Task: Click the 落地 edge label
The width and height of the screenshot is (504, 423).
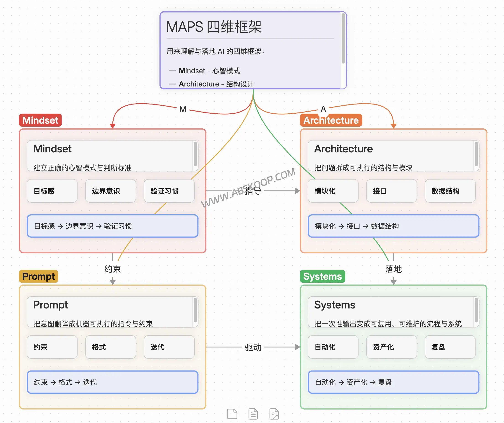Action: (x=393, y=269)
